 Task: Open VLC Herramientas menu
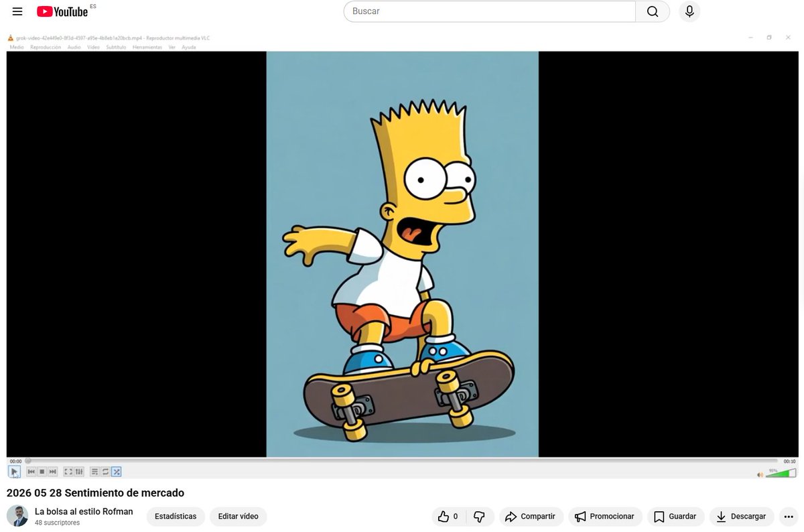click(x=147, y=47)
